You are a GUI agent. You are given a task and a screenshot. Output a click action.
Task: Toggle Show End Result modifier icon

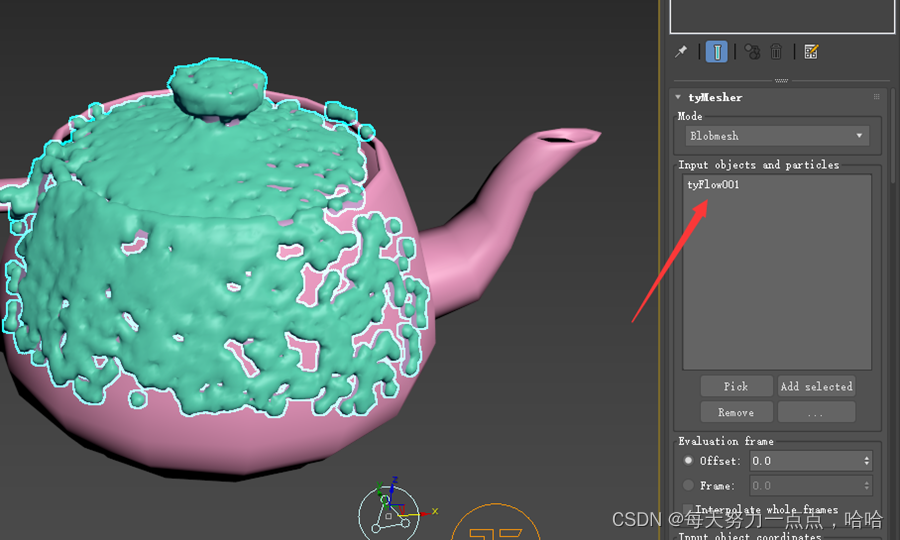717,52
